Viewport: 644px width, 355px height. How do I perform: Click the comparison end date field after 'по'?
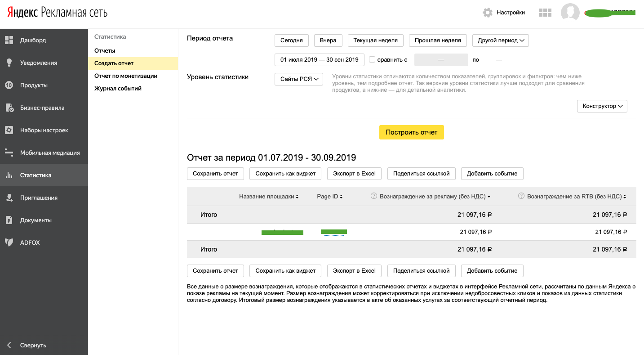tap(499, 60)
